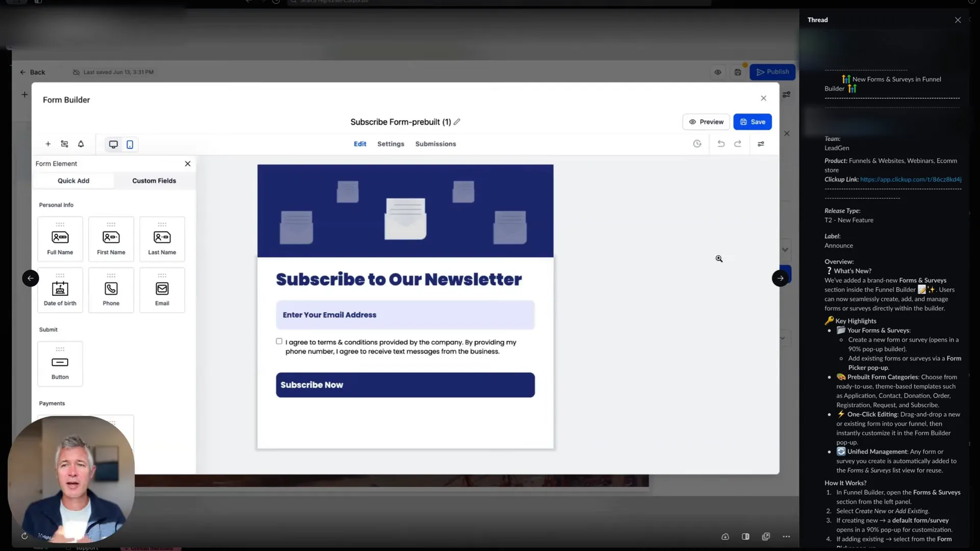Go to next slide arrow
The height and width of the screenshot is (551, 980).
pos(780,278)
